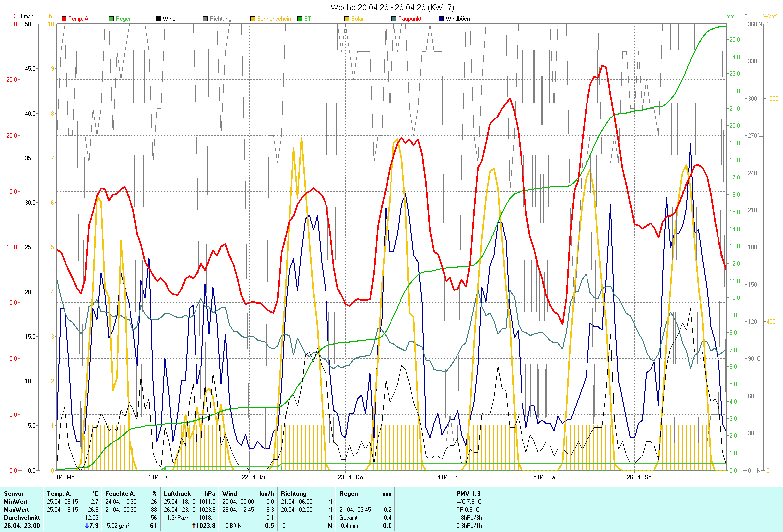Select the 20.04. Mo date marker
783x532 pixels.
pyautogui.click(x=62, y=477)
